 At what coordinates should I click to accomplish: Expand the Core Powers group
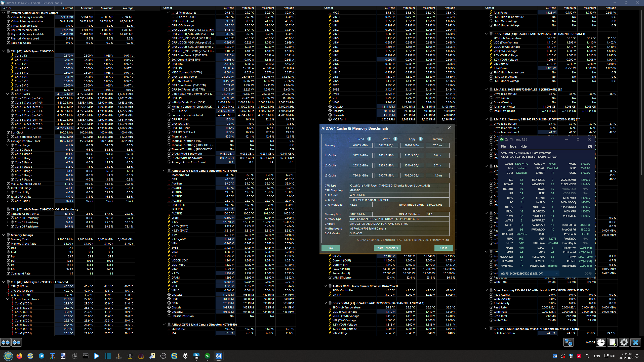click(x=169, y=81)
